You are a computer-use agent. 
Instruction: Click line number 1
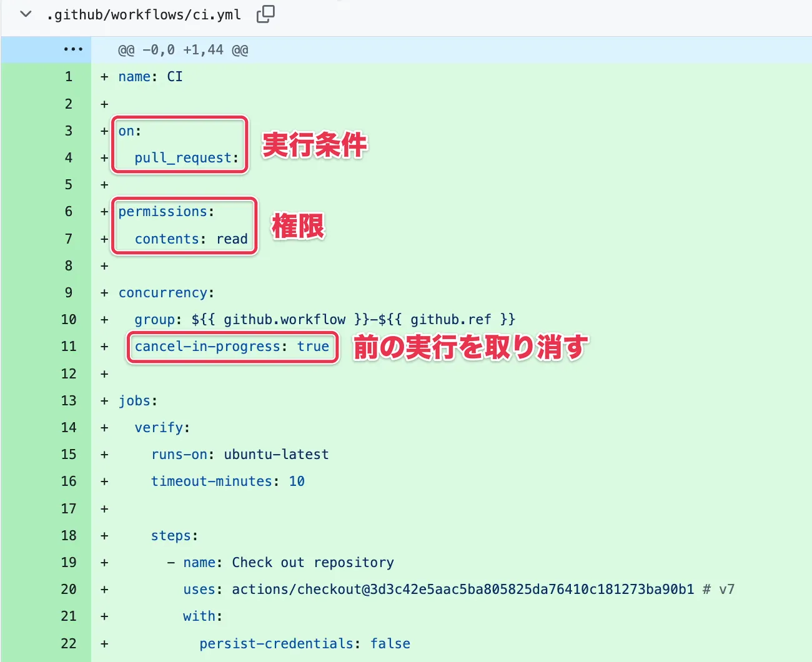coord(69,77)
